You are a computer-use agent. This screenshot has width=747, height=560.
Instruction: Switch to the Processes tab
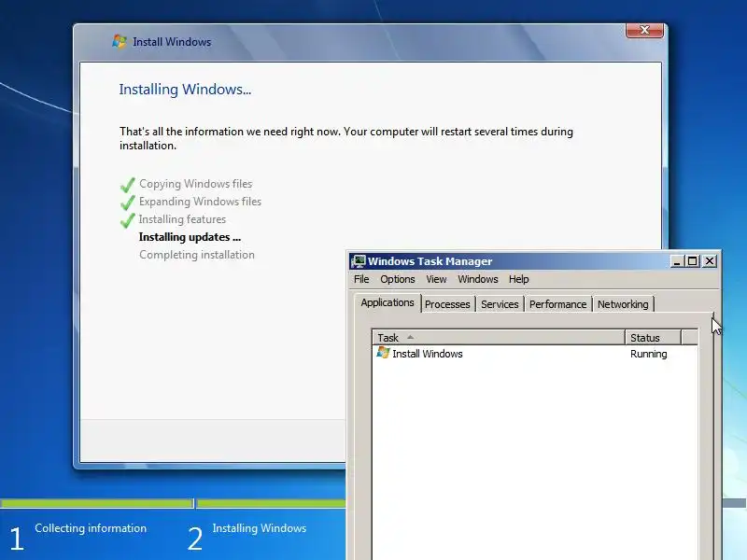pyautogui.click(x=447, y=304)
